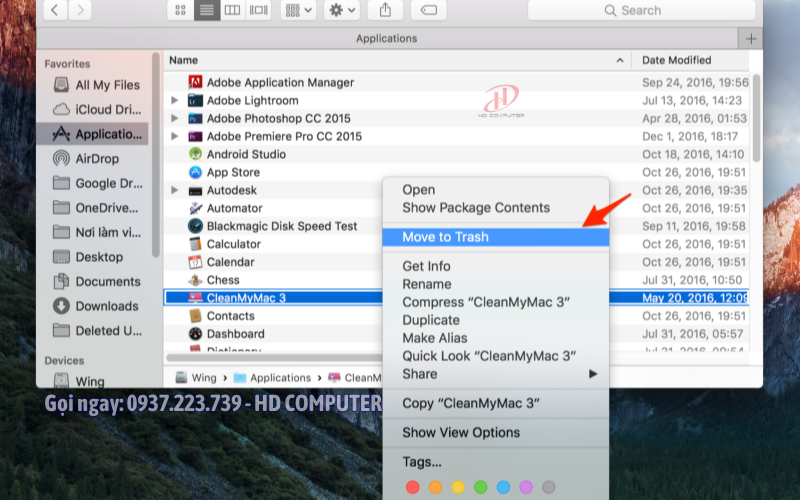This screenshot has height=500, width=800.
Task: Select the Chess application icon
Action: pos(196,280)
